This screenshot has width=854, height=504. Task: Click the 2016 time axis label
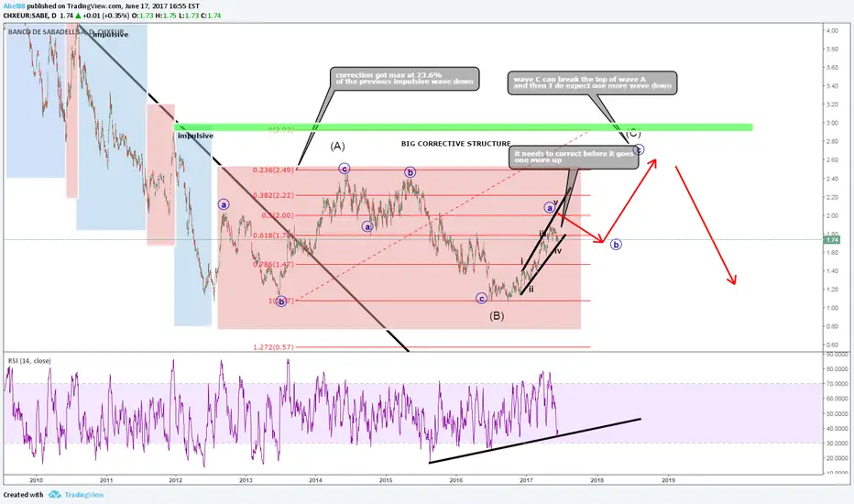(456, 480)
